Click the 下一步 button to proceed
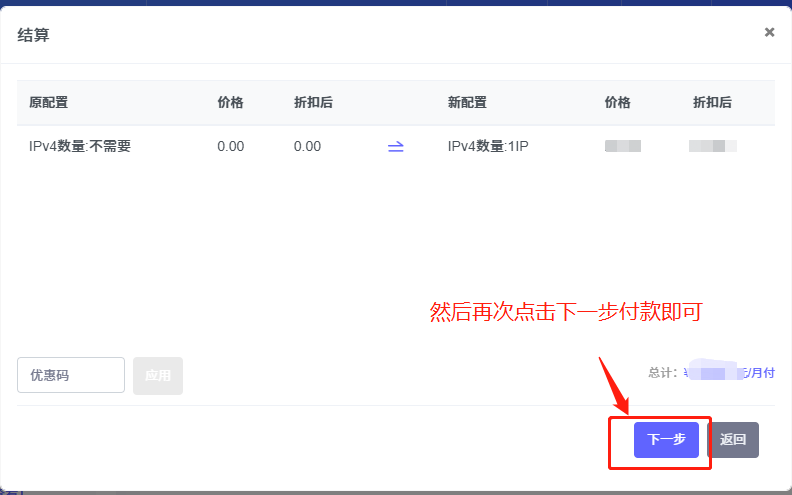 666,439
